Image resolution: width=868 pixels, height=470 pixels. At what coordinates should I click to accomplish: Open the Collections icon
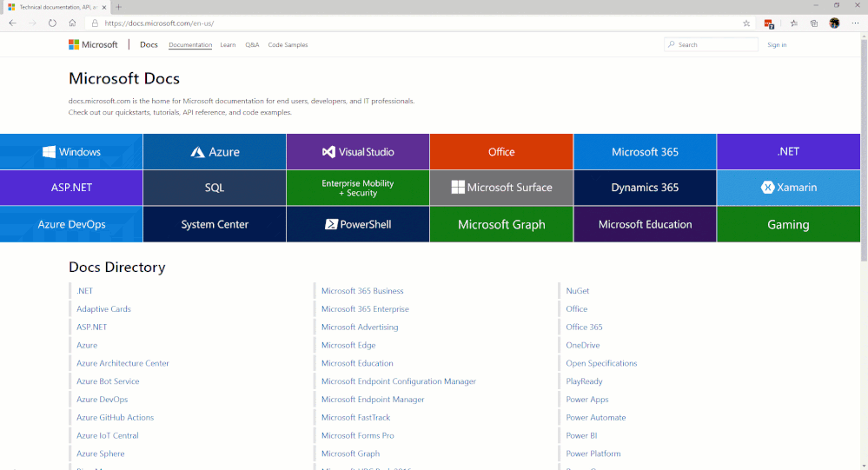814,23
